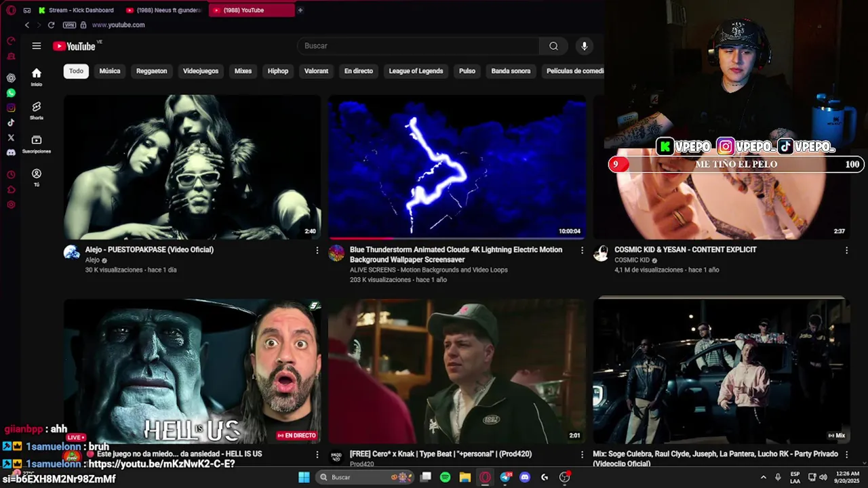Select the Música filter chip
This screenshot has width=868, height=488.
(x=110, y=71)
